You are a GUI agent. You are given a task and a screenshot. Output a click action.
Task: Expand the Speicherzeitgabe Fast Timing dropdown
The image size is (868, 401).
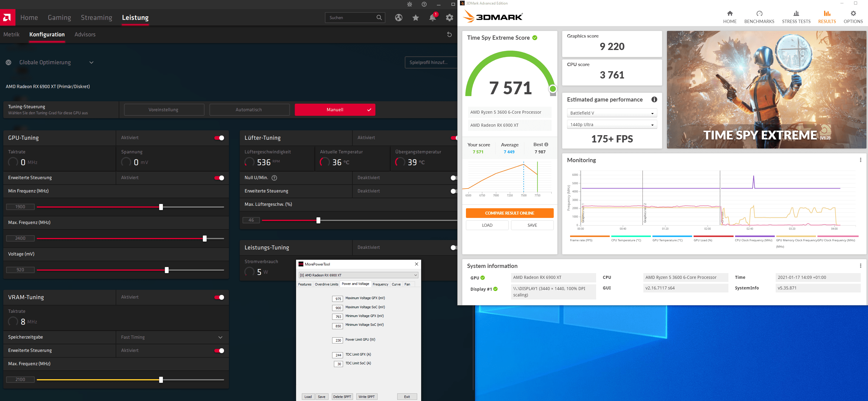172,337
